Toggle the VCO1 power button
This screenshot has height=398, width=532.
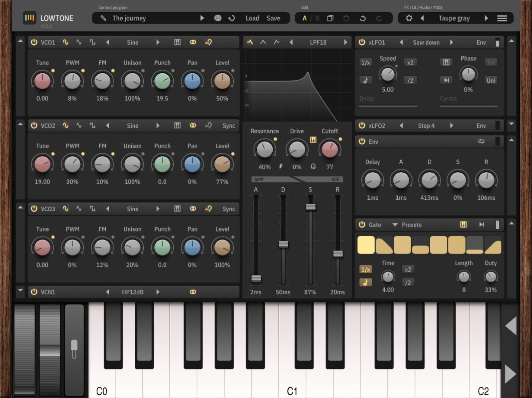tap(34, 42)
